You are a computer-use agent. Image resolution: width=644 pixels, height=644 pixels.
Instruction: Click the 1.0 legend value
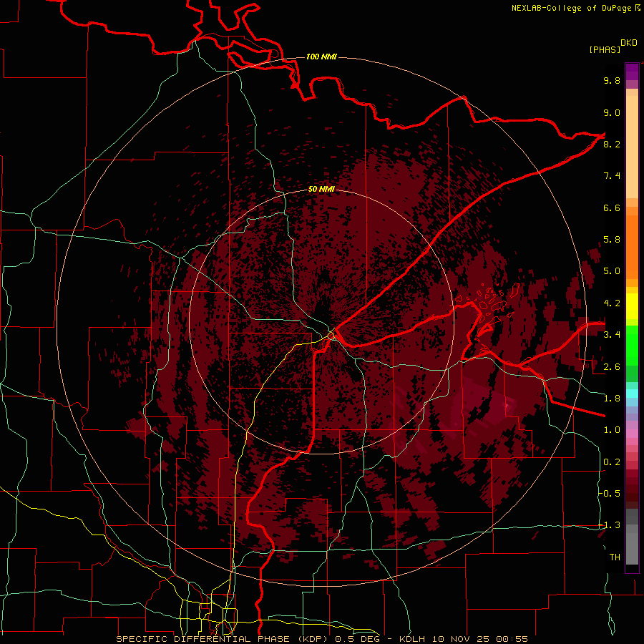pos(612,430)
